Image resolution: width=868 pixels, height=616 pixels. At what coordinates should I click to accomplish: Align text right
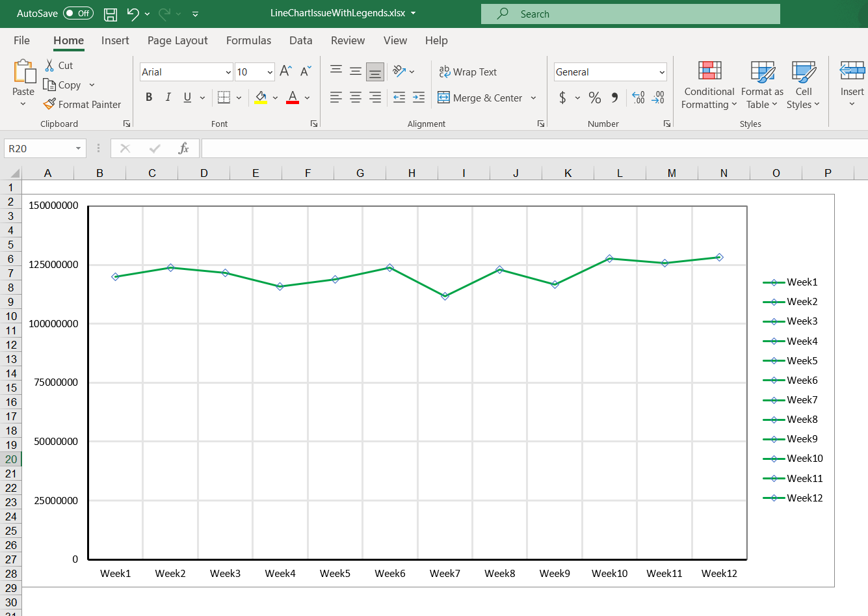[375, 98]
